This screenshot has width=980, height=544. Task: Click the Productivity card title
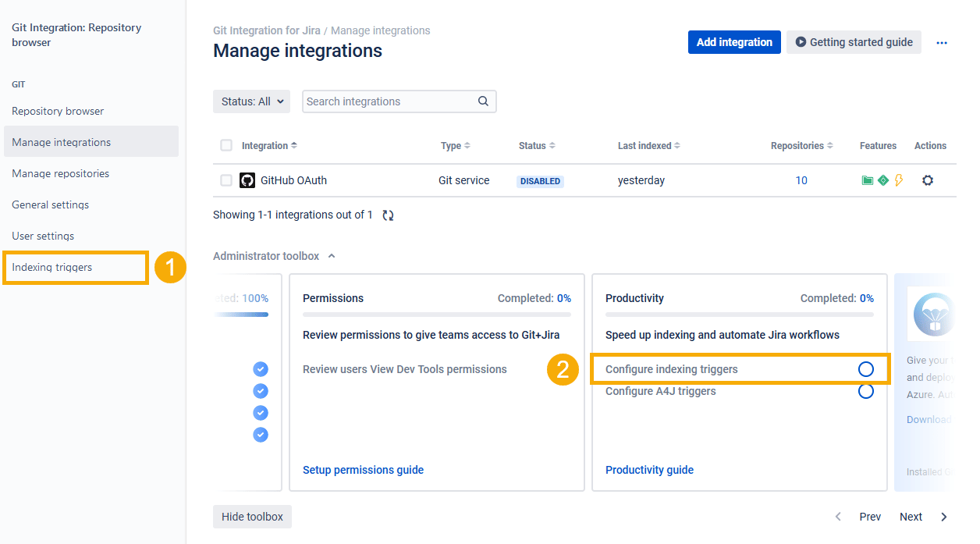[635, 298]
